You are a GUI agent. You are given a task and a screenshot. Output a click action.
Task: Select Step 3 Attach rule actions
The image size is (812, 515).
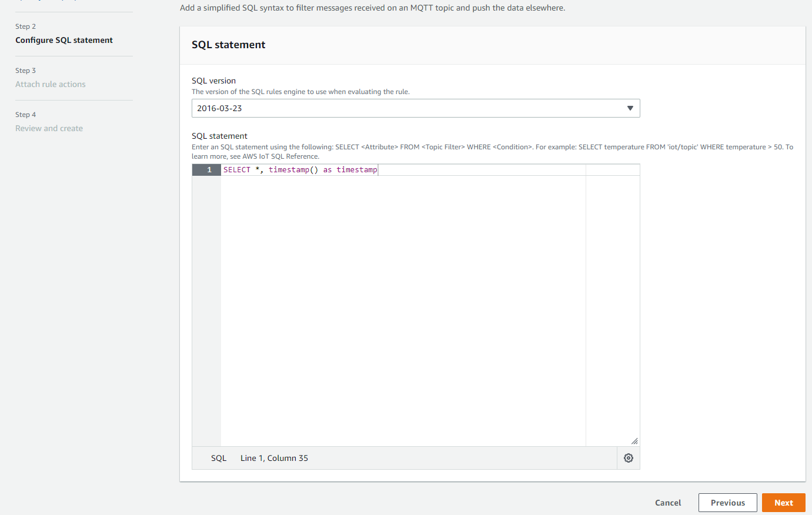click(x=51, y=84)
